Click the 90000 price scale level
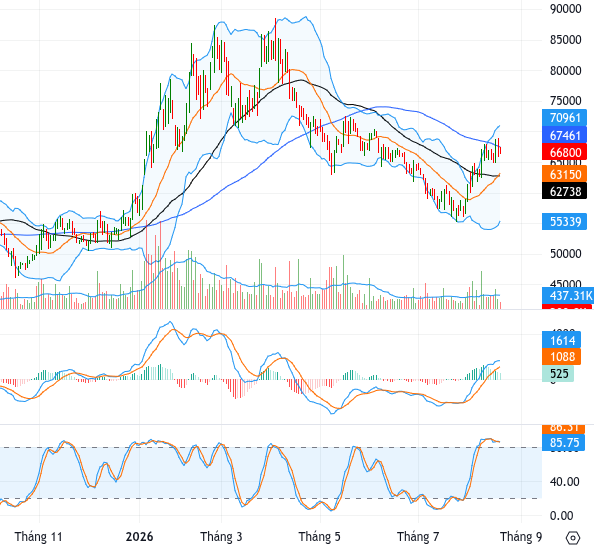 pos(565,9)
